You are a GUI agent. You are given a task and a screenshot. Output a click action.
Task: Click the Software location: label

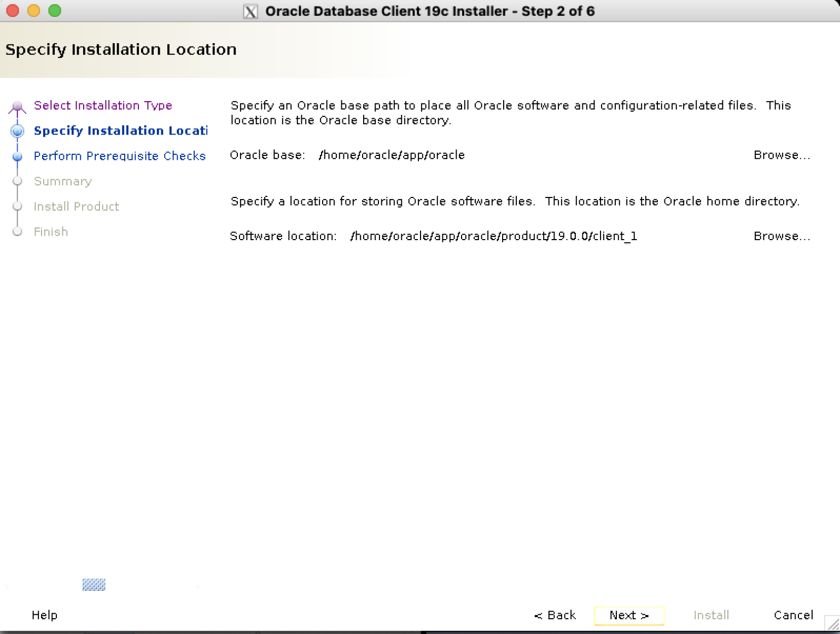(283, 236)
